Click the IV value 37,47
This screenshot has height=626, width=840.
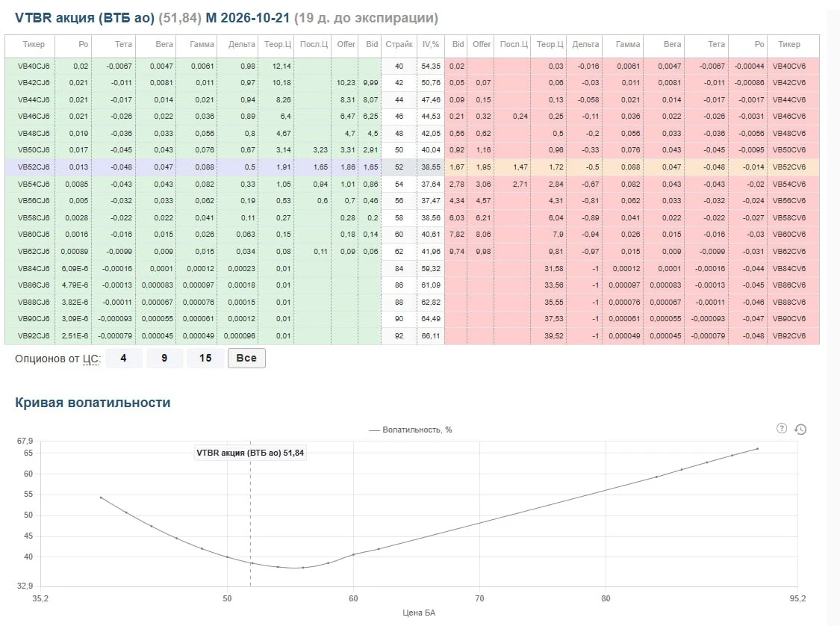pyautogui.click(x=431, y=201)
